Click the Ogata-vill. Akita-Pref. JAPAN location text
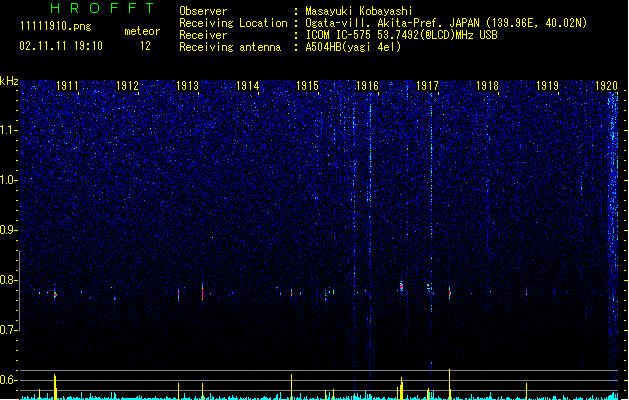Screen dimensions: 629x400 click(x=392, y=23)
